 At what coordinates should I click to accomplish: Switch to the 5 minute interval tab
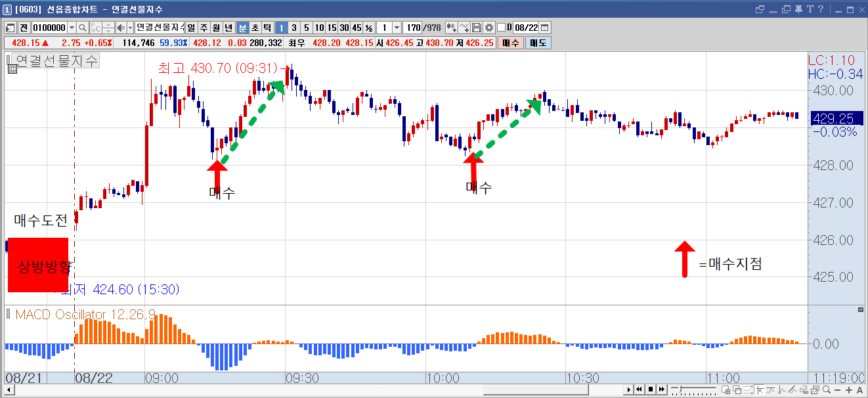click(x=306, y=28)
